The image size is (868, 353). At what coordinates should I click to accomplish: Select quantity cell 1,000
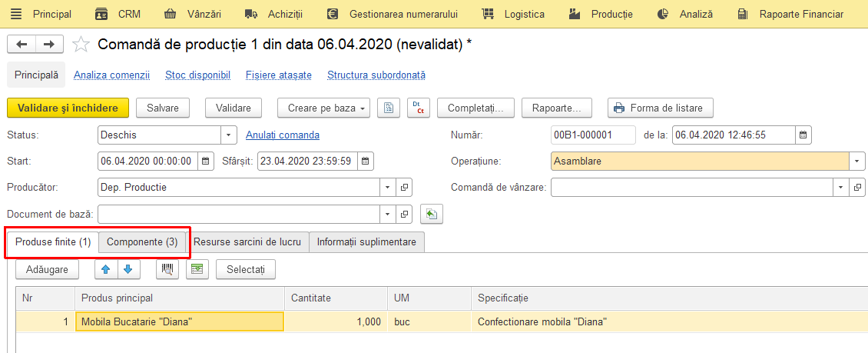click(x=336, y=321)
